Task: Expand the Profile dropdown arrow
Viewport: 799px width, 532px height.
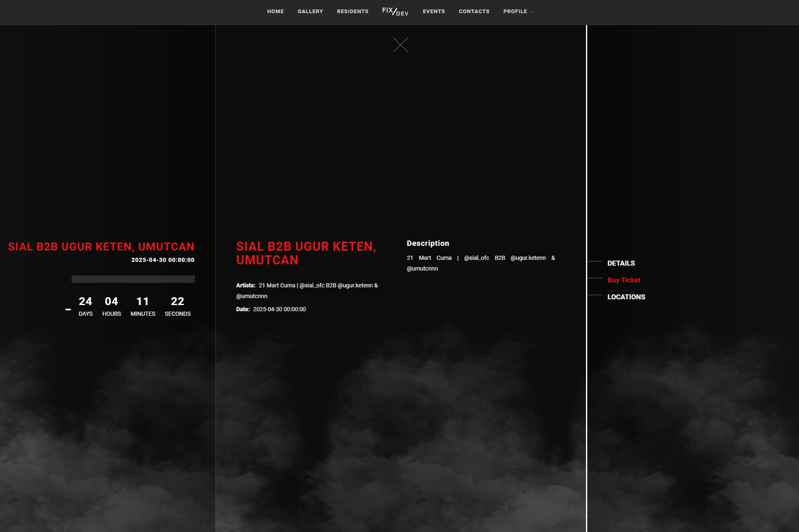Action: pyautogui.click(x=533, y=12)
